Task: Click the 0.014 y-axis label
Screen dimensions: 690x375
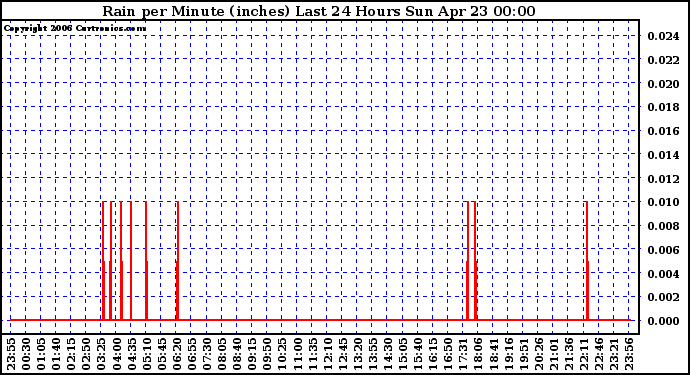Action: (663, 154)
